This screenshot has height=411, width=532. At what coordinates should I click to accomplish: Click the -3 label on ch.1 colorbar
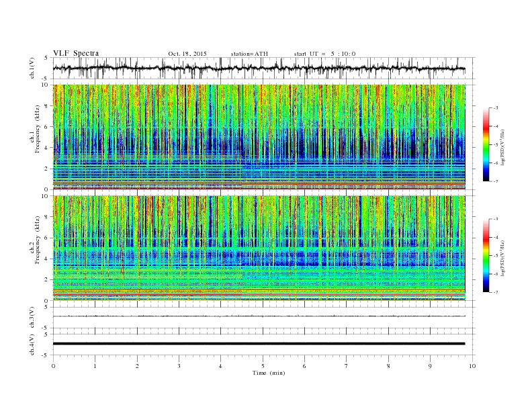[x=495, y=108]
